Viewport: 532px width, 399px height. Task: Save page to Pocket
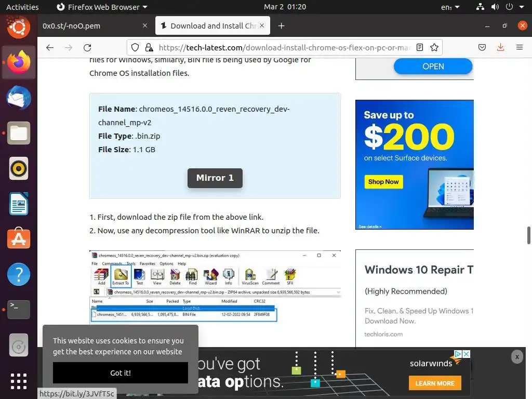point(482,47)
